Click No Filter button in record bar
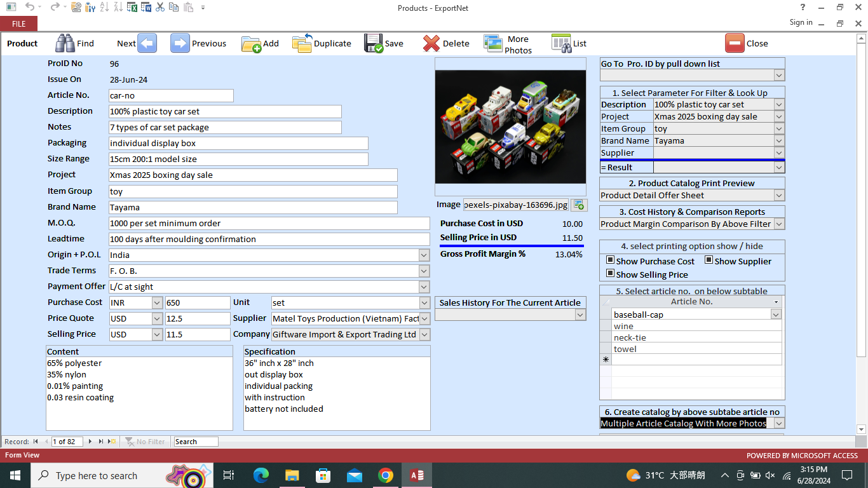 click(x=145, y=441)
